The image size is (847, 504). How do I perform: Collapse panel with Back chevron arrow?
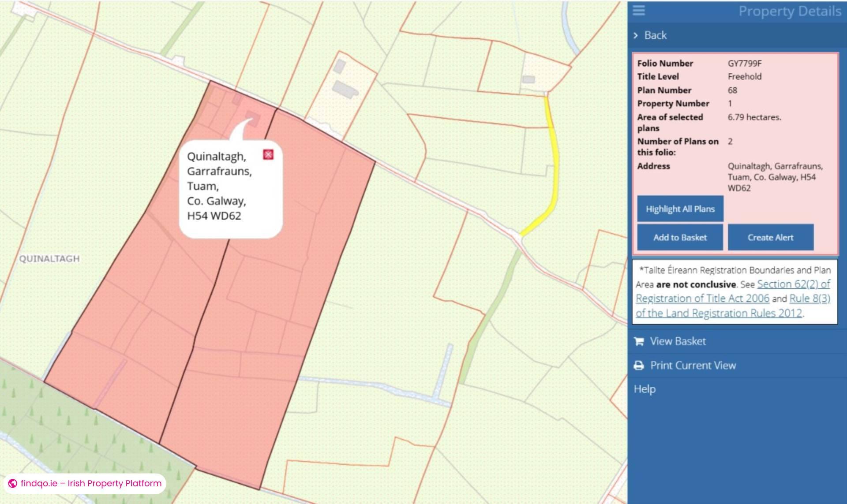click(x=636, y=35)
